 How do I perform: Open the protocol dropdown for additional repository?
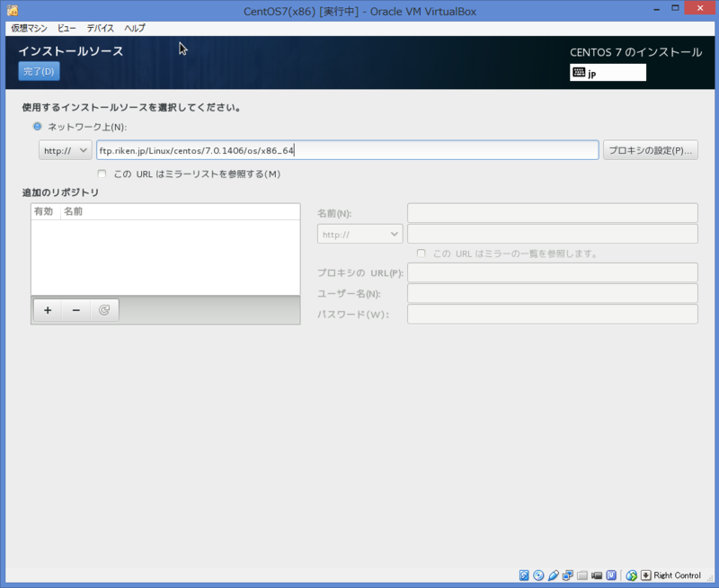pos(359,233)
